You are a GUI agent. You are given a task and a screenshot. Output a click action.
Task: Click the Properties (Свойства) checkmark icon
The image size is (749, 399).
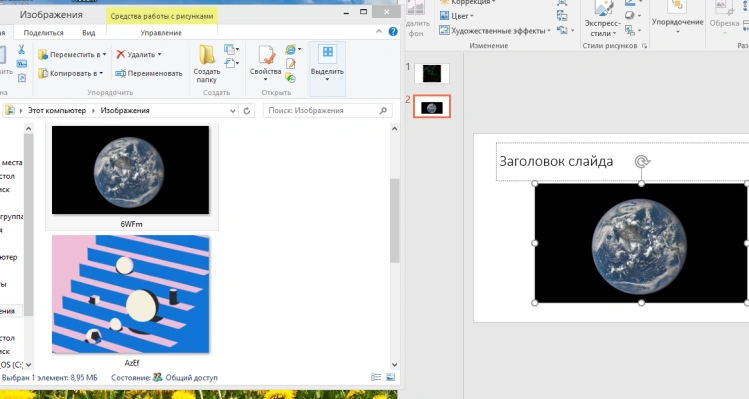click(x=266, y=55)
